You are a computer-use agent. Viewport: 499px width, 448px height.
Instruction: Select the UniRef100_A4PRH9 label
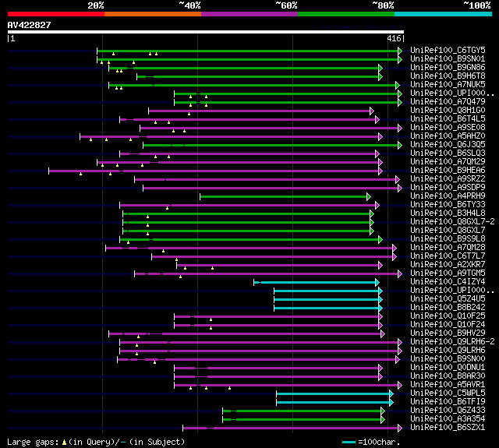(448, 196)
